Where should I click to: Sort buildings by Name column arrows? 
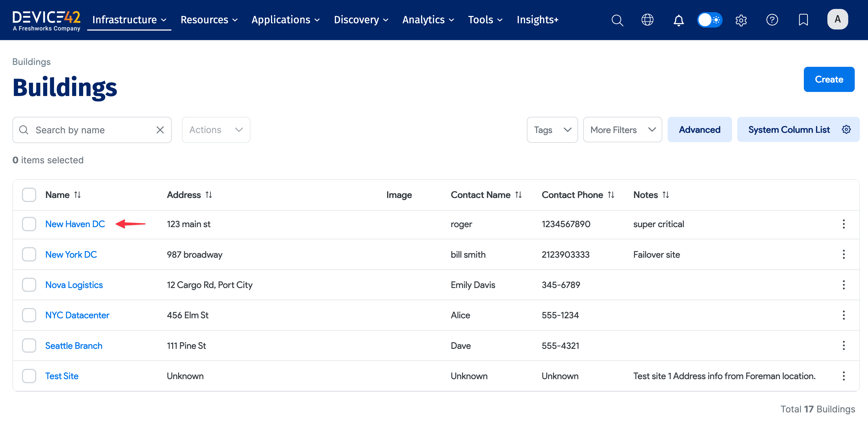pyautogui.click(x=77, y=195)
